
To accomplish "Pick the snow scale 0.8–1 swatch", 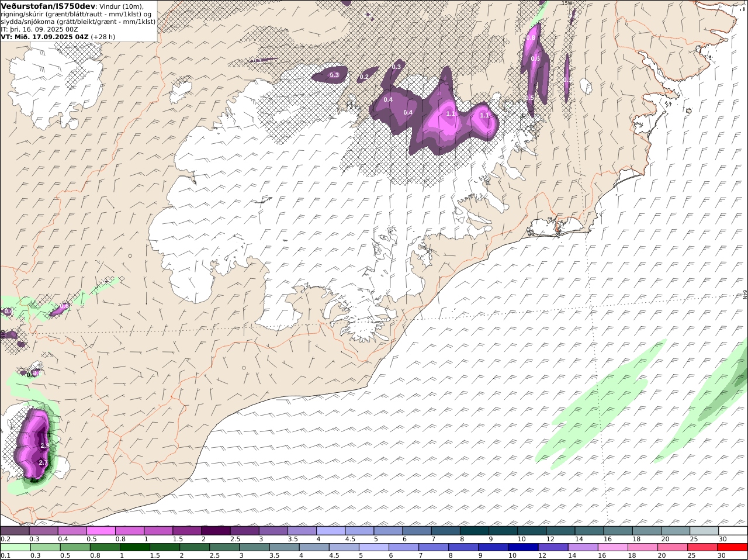I will click(x=130, y=530).
